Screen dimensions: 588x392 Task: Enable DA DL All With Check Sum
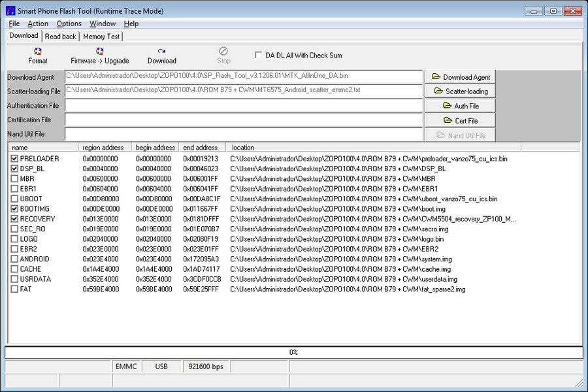(x=258, y=55)
